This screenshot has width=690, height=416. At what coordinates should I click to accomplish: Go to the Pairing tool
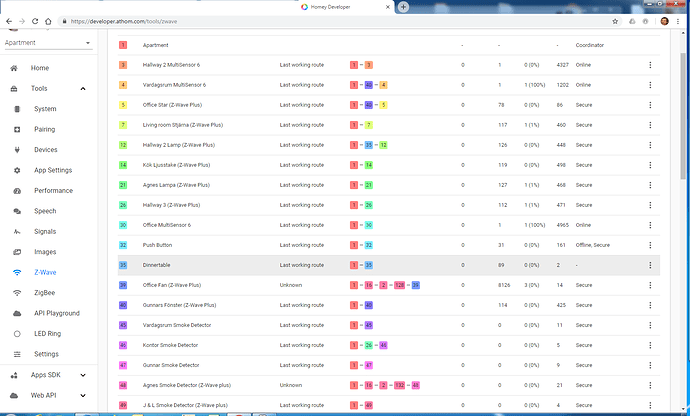tap(44, 129)
